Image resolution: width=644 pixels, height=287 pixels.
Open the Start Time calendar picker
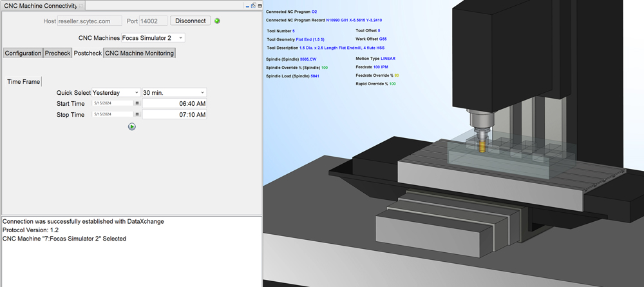[137, 103]
